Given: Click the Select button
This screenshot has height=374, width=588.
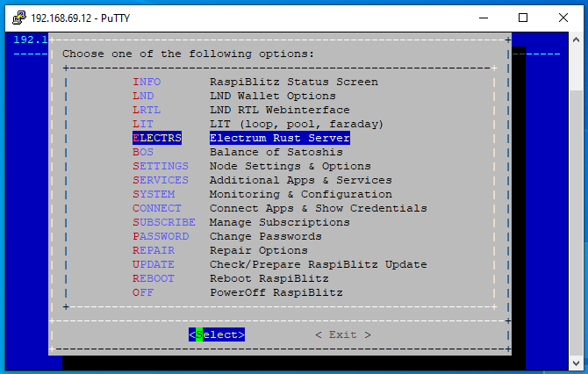Looking at the screenshot, I should 217,334.
